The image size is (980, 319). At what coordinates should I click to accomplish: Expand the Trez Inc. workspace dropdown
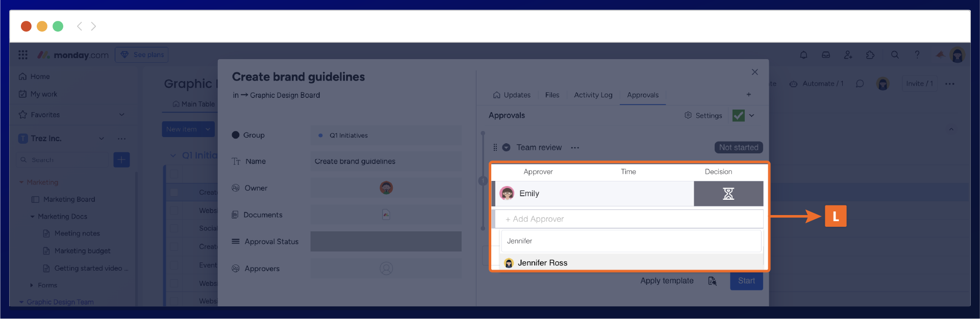coord(102,139)
